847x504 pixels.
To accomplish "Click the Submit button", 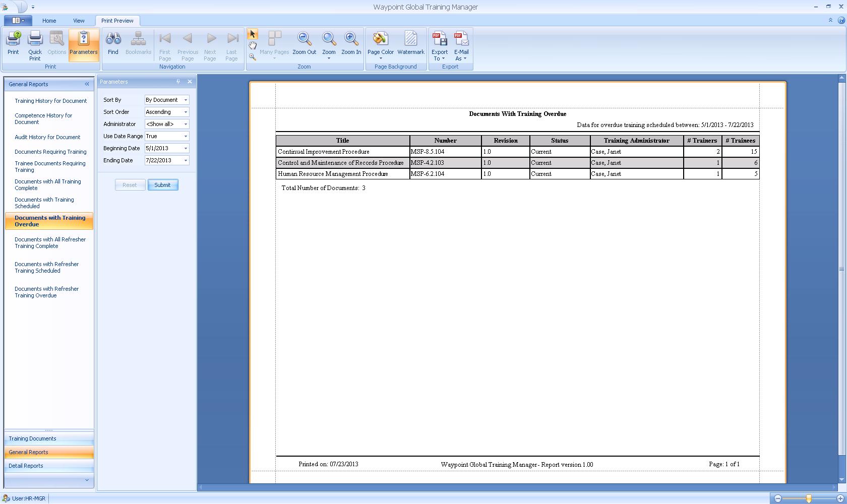I will (x=162, y=185).
